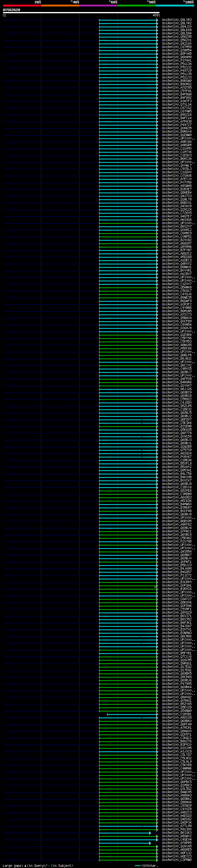Viewport: 197px width, 868px height.
Task: Click UniRef100_C5YFA1 label
Action: point(176,91)
